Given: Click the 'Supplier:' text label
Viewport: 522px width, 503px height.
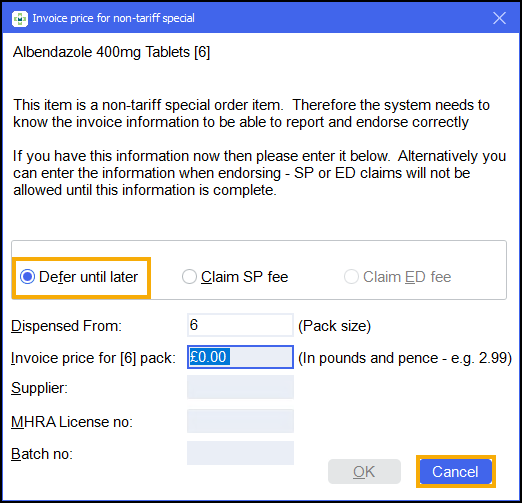Looking at the screenshot, I should tap(39, 388).
